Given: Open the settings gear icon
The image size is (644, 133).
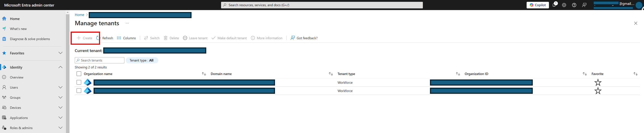Looking at the screenshot, I should click(564, 5).
